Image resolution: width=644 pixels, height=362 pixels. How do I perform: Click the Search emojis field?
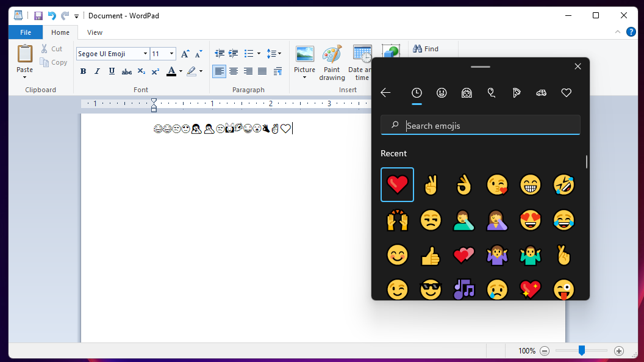[x=481, y=125]
